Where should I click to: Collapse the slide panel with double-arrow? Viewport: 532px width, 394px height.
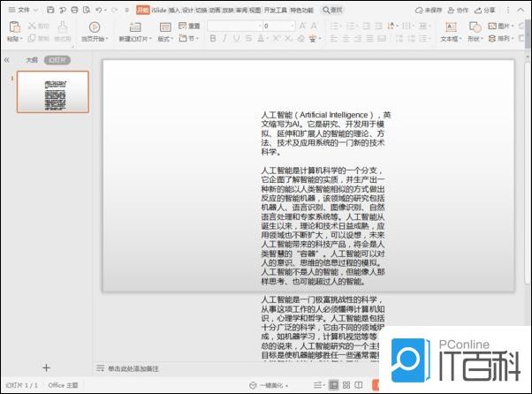(x=7, y=60)
